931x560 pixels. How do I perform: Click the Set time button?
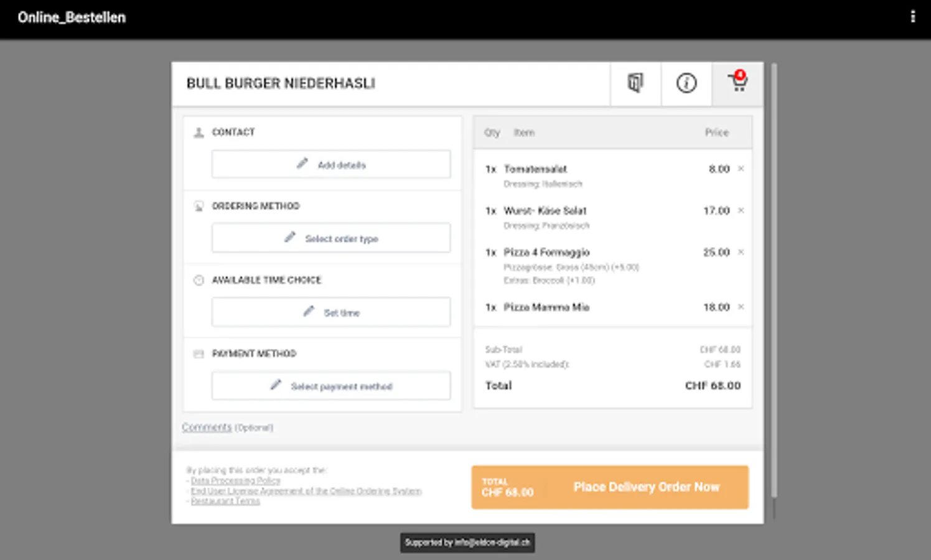coord(331,312)
